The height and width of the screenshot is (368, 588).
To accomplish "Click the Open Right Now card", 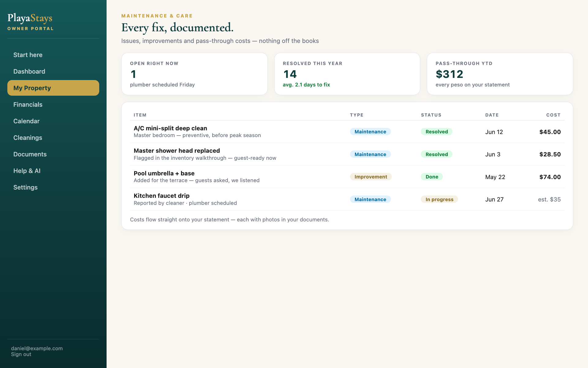I will coord(194,74).
